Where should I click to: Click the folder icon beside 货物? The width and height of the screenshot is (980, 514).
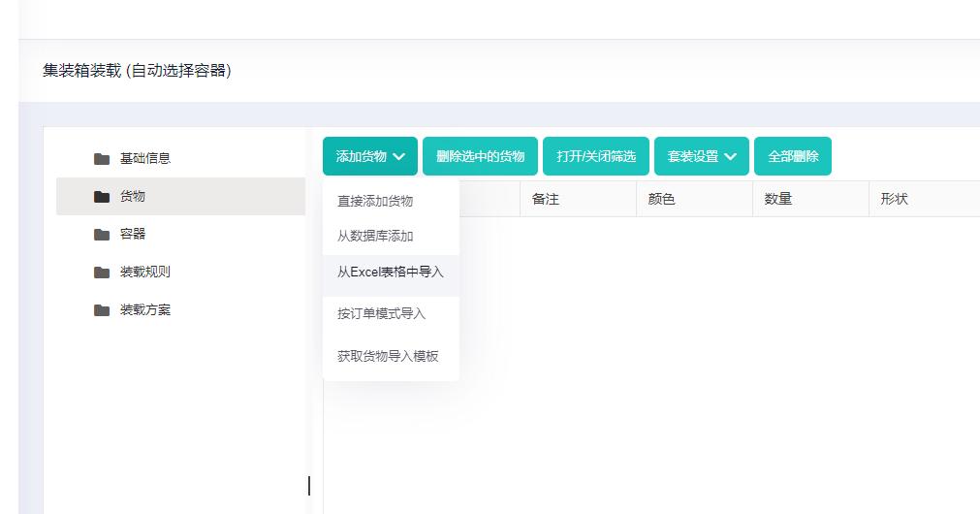pyautogui.click(x=102, y=197)
